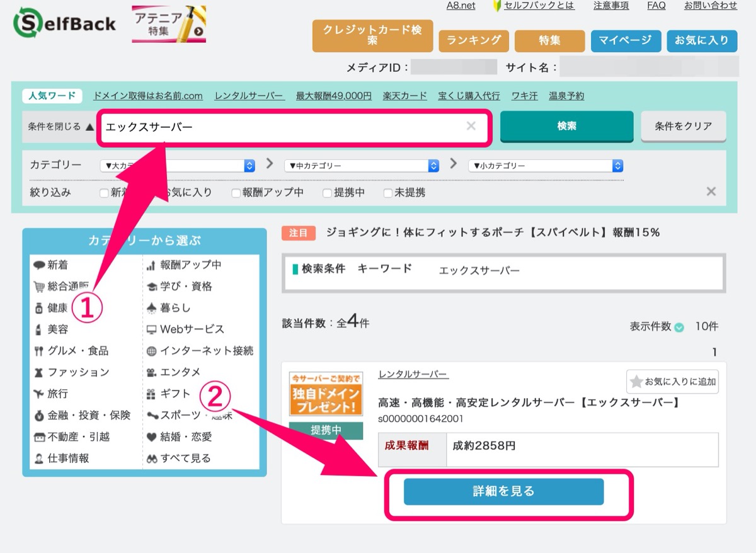Select the スポーツ category icon

(152, 415)
